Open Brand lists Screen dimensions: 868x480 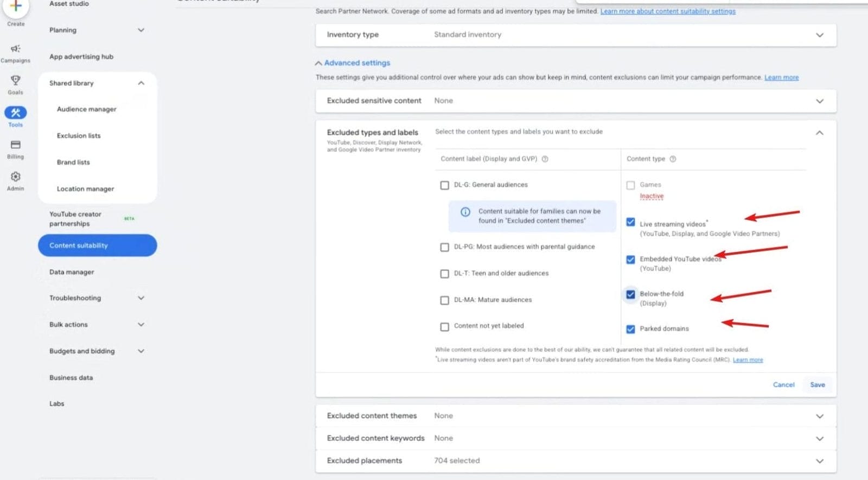coord(73,162)
